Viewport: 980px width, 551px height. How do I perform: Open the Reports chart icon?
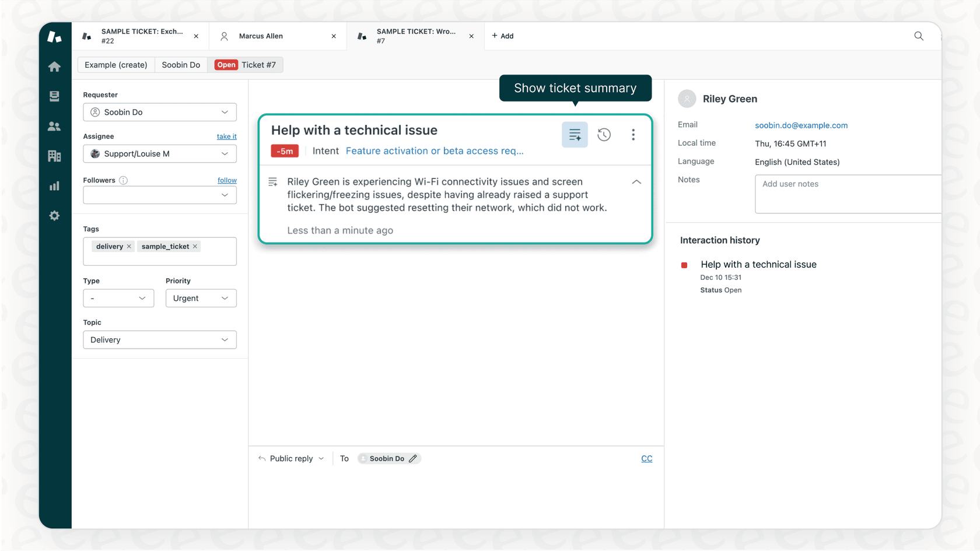tap(54, 186)
